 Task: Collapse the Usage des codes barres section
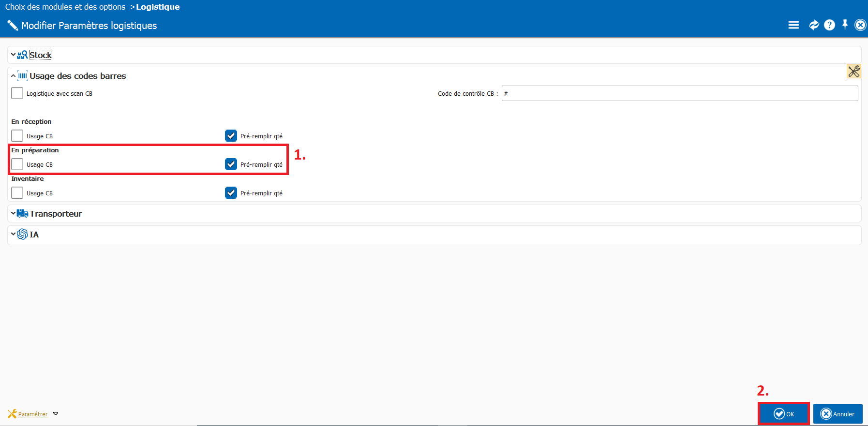tap(13, 76)
